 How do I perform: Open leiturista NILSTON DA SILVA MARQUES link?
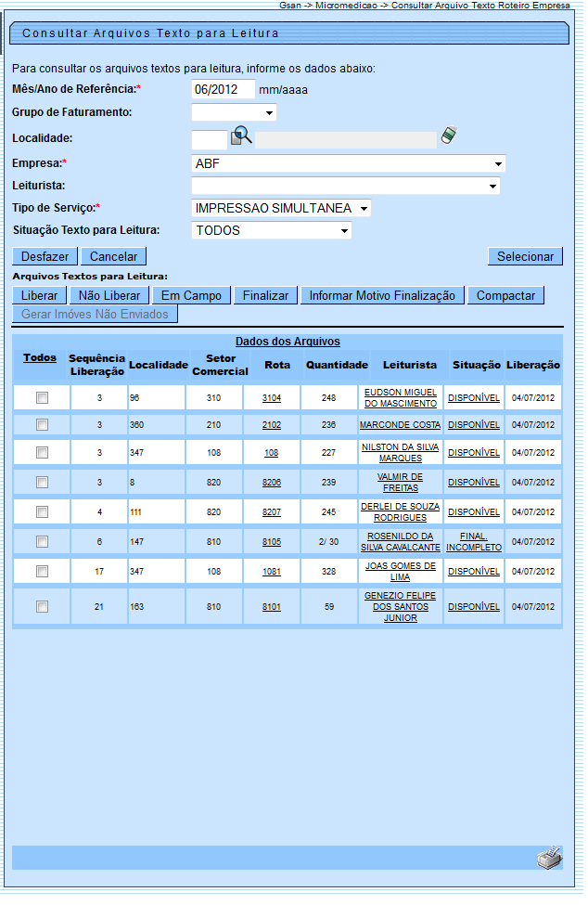(x=400, y=453)
